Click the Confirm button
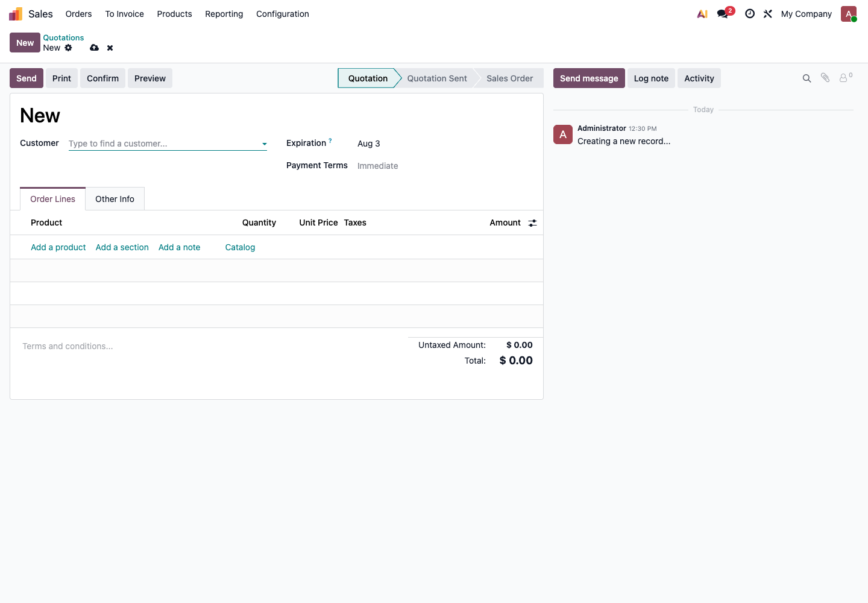Image resolution: width=868 pixels, height=603 pixels. pyautogui.click(x=102, y=78)
